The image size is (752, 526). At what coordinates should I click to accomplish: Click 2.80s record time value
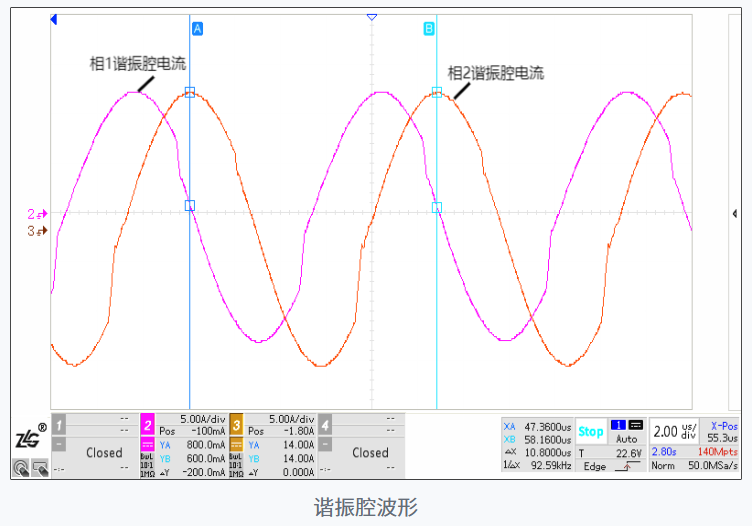664,452
